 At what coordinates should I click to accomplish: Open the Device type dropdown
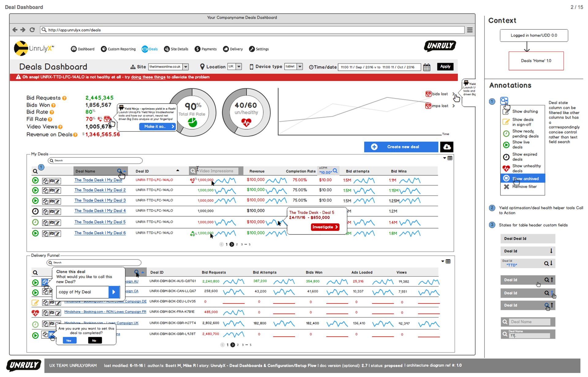coord(300,66)
